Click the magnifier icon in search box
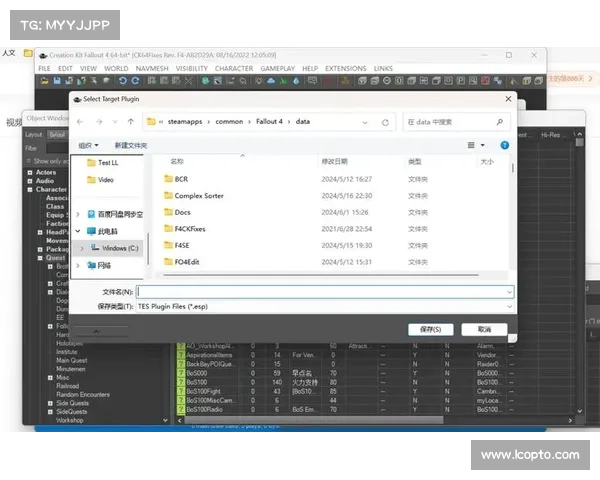This screenshot has height=480, width=600. coord(500,122)
